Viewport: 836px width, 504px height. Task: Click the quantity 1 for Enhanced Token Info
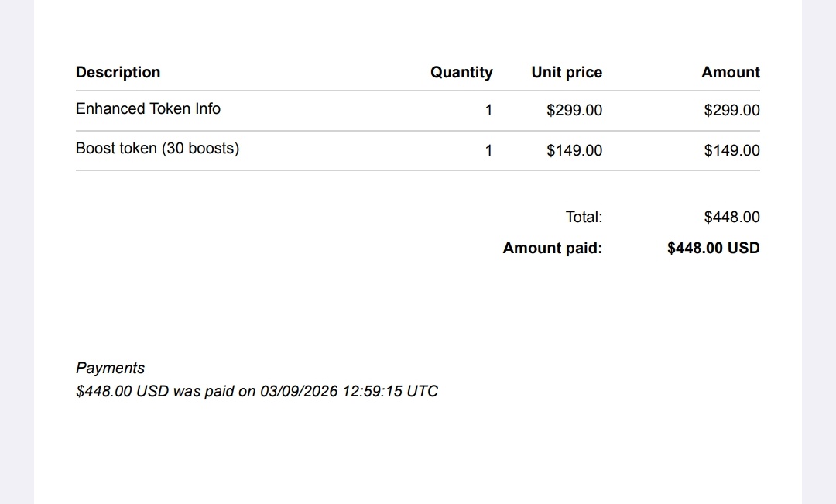488,111
